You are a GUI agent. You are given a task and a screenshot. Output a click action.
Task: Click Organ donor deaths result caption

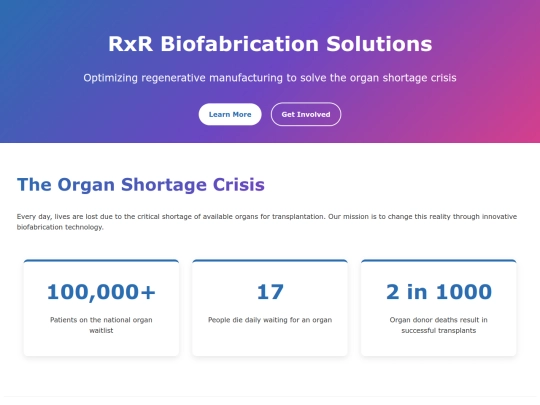pyautogui.click(x=439, y=325)
